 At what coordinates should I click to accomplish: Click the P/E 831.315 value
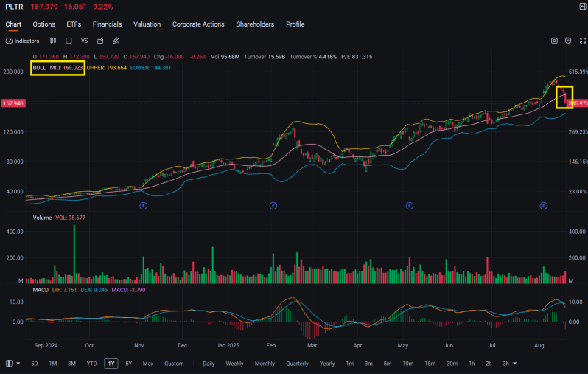coord(357,57)
